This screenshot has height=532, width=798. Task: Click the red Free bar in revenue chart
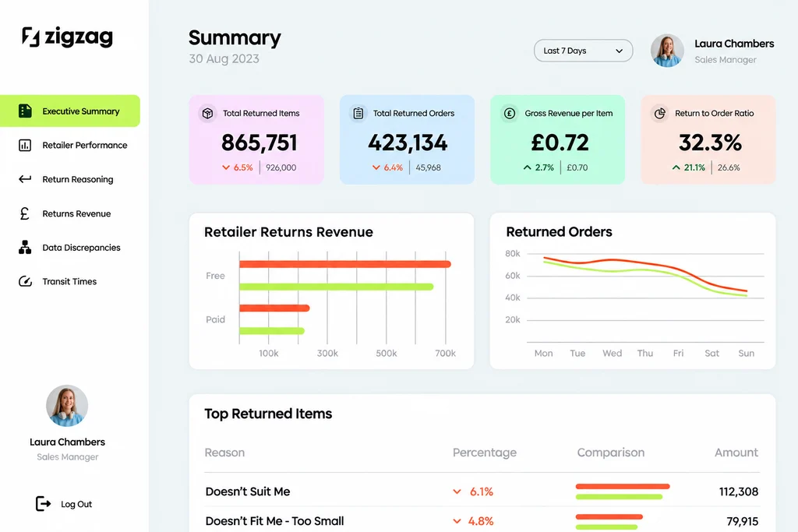click(x=345, y=264)
